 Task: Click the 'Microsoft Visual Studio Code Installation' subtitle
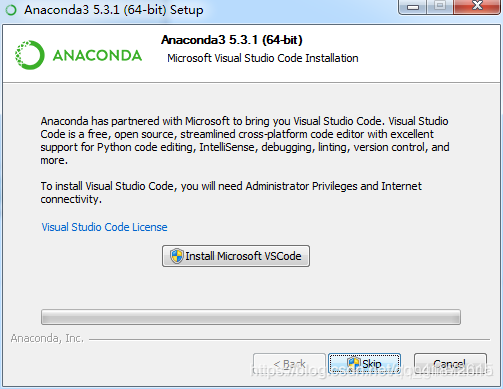pyautogui.click(x=263, y=58)
